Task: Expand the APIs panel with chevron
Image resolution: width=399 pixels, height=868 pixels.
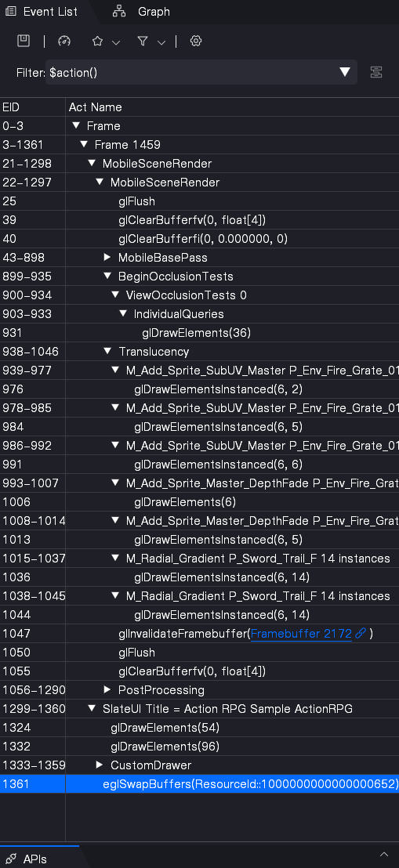Action: [383, 855]
